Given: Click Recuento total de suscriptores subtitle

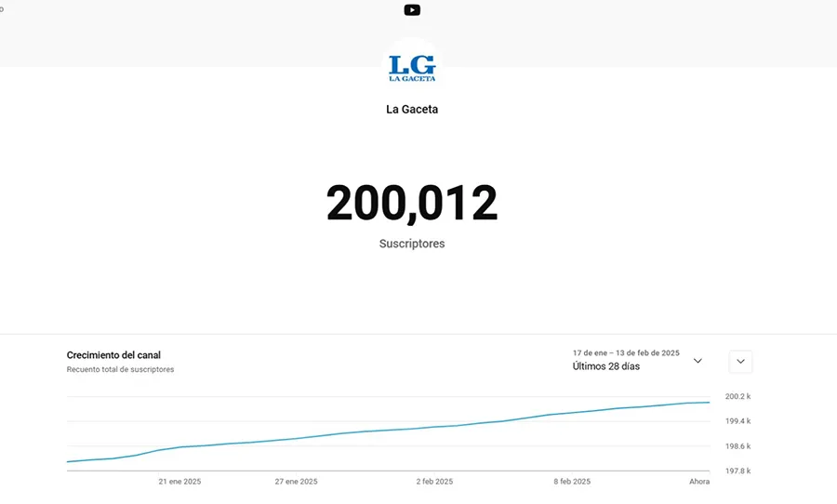Looking at the screenshot, I should coord(120,369).
